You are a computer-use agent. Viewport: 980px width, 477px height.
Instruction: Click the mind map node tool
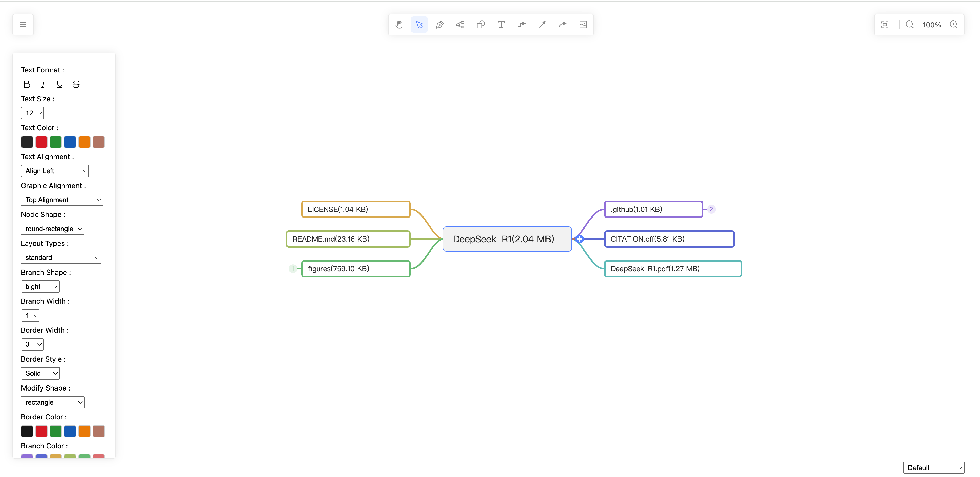coord(460,25)
